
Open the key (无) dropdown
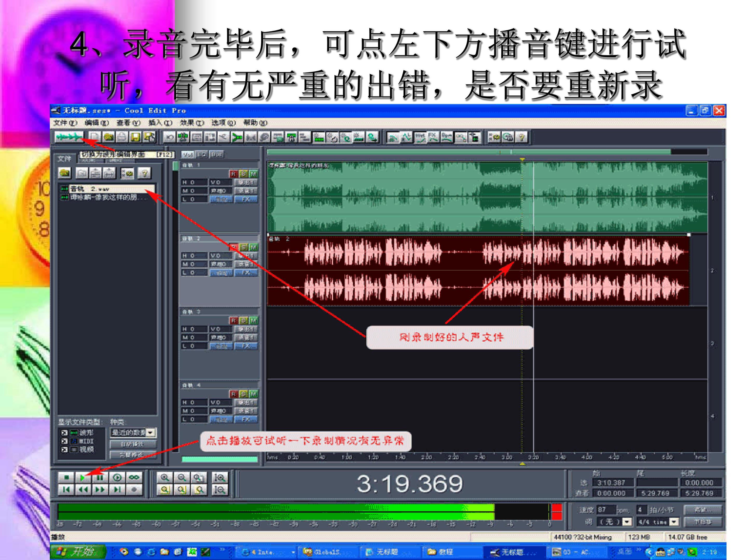coord(627,522)
